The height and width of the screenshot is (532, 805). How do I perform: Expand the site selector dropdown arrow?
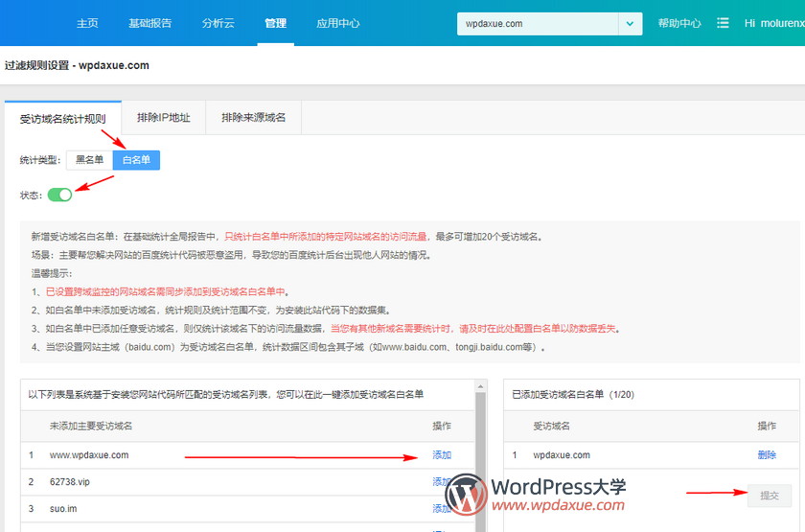(x=630, y=24)
